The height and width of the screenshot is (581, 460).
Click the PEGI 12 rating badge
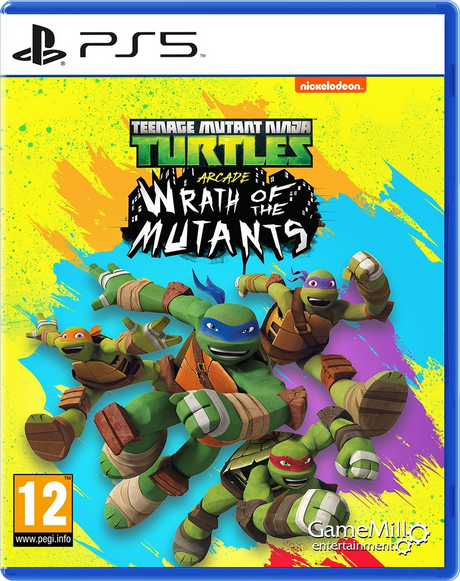coord(43,510)
